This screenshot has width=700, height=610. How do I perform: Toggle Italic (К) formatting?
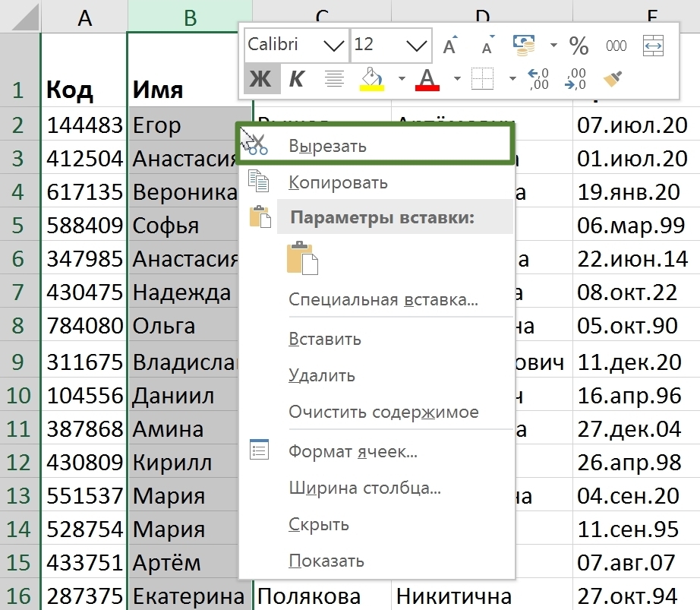pos(296,79)
